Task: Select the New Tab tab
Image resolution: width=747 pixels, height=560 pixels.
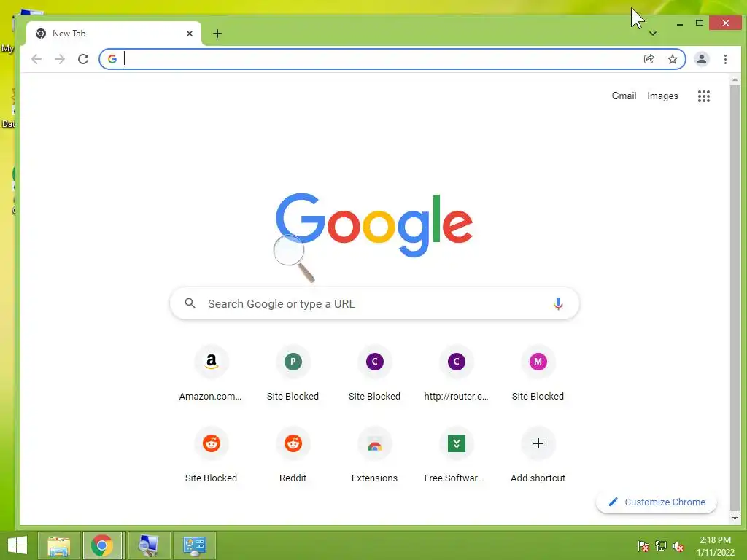Action: (115, 34)
